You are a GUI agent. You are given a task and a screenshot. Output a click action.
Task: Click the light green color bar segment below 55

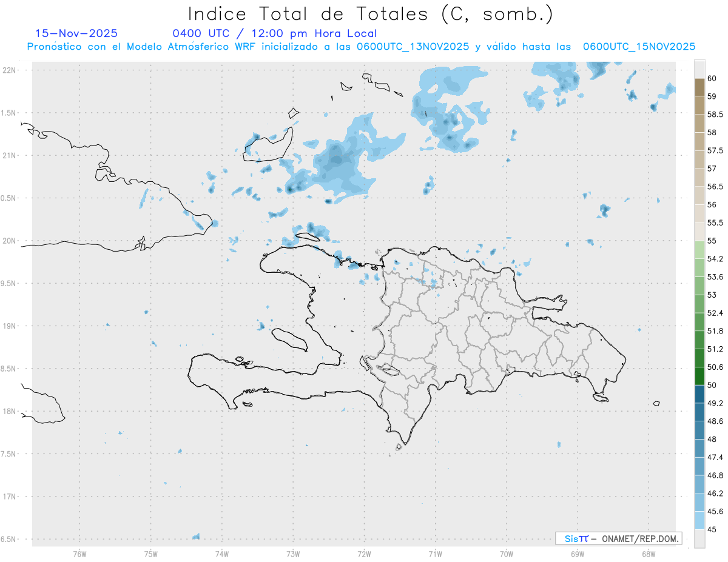pos(699,250)
